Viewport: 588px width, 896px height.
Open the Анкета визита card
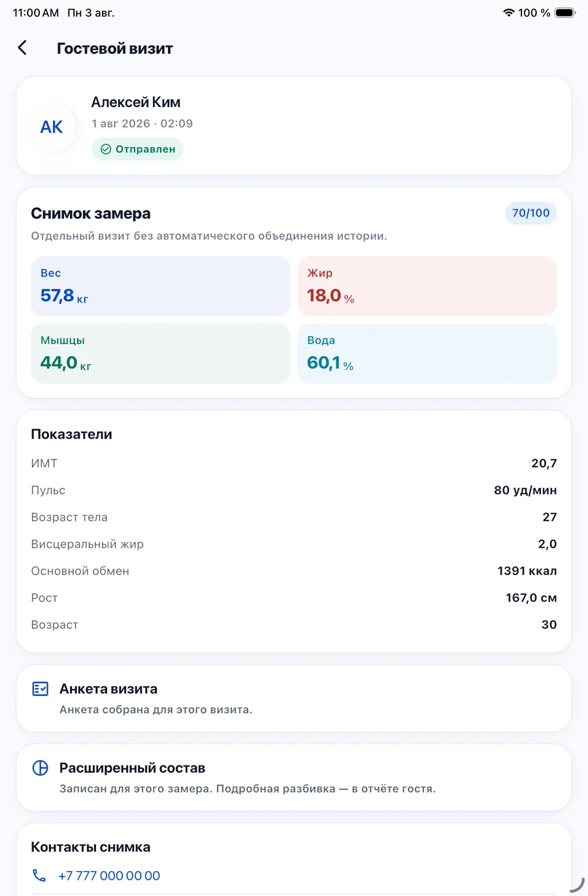pyautogui.click(x=294, y=699)
